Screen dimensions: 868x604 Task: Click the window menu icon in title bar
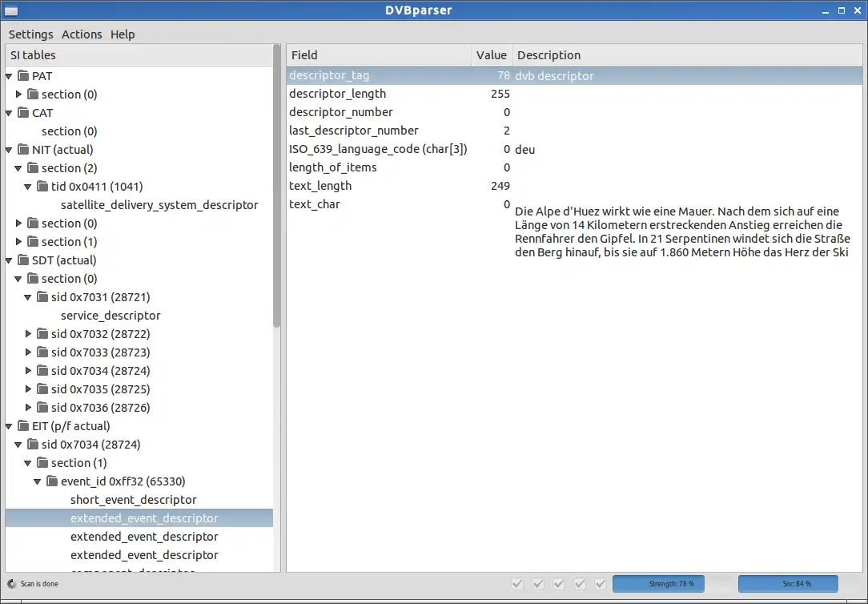coord(11,10)
